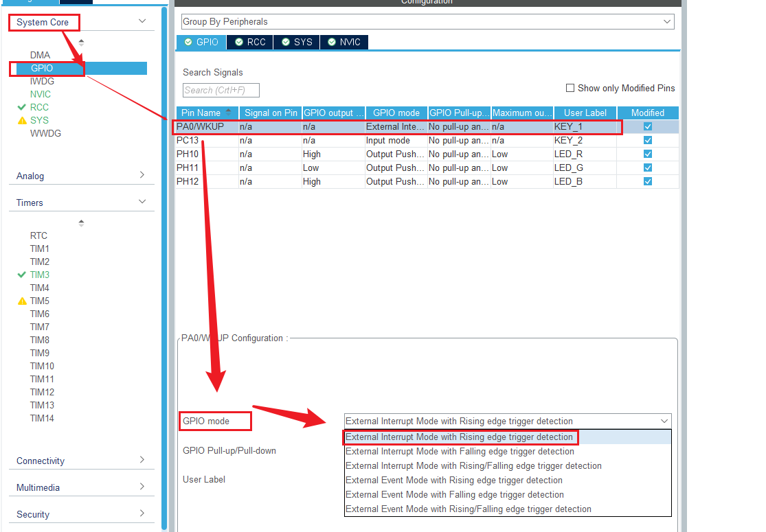
Task: Click the sort arrow in Pin Name header
Action: pos(228,112)
